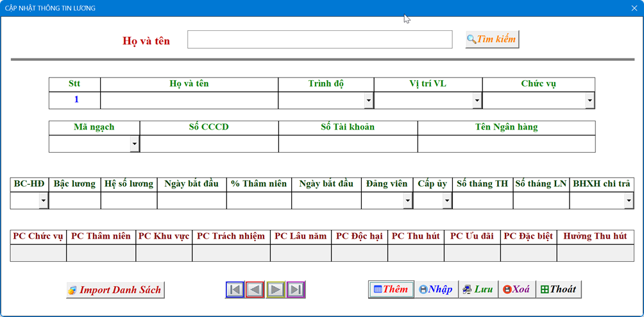The image size is (644, 317).
Task: Go to previous record navigation arrow
Action: tap(255, 289)
